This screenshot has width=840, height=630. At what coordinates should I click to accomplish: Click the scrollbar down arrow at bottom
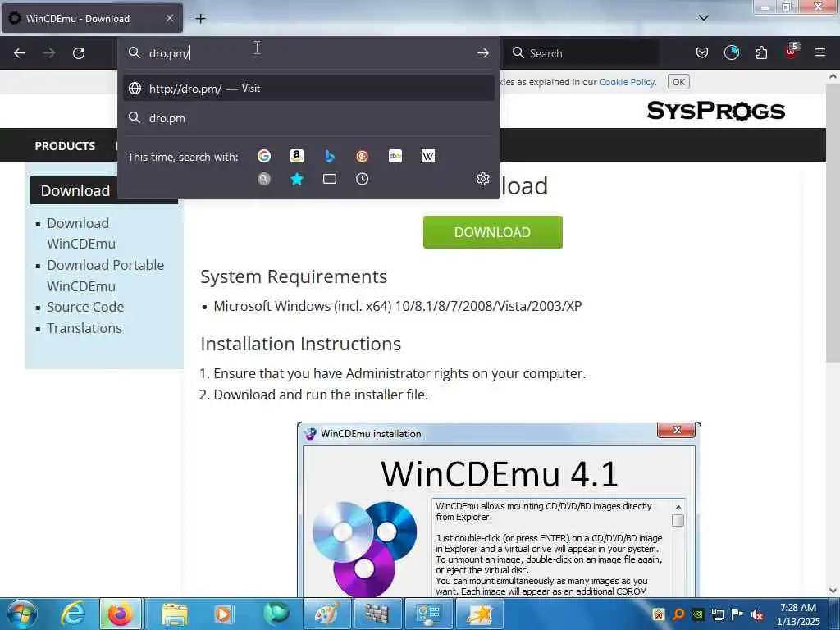coord(833,591)
